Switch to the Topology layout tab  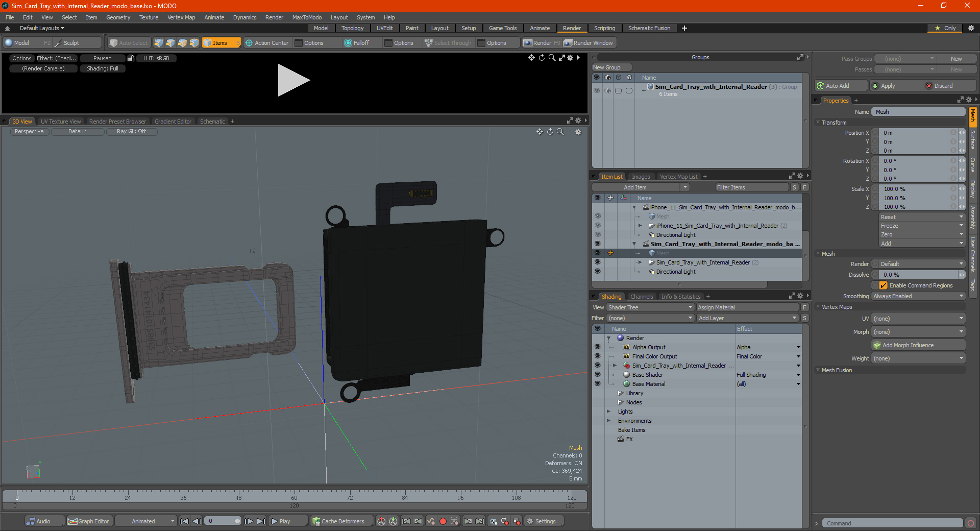352,28
